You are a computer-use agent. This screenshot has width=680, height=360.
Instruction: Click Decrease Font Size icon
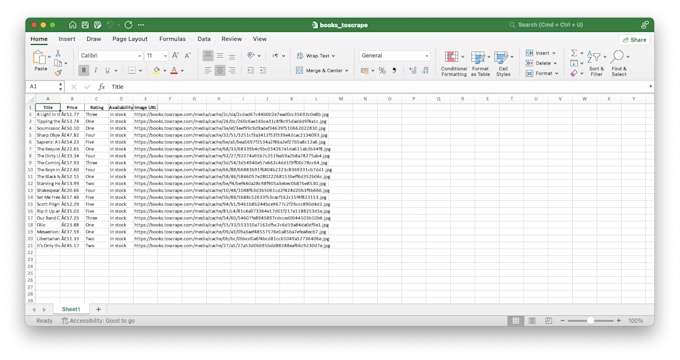click(187, 56)
